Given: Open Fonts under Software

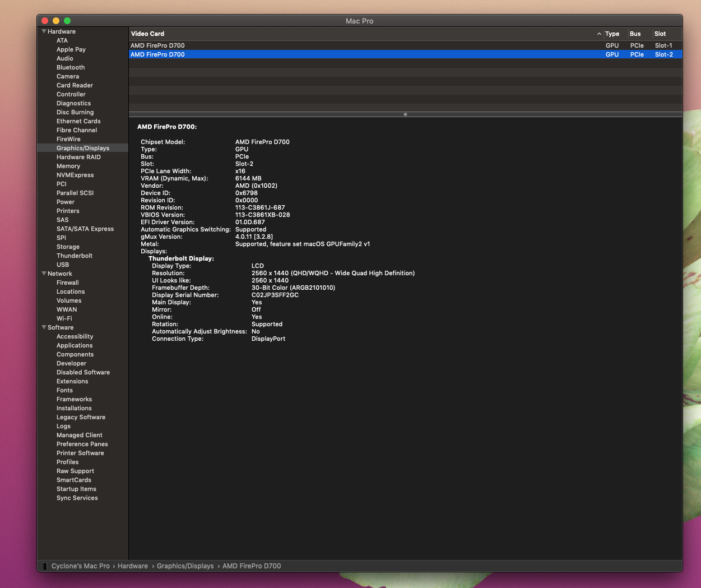Looking at the screenshot, I should (64, 390).
